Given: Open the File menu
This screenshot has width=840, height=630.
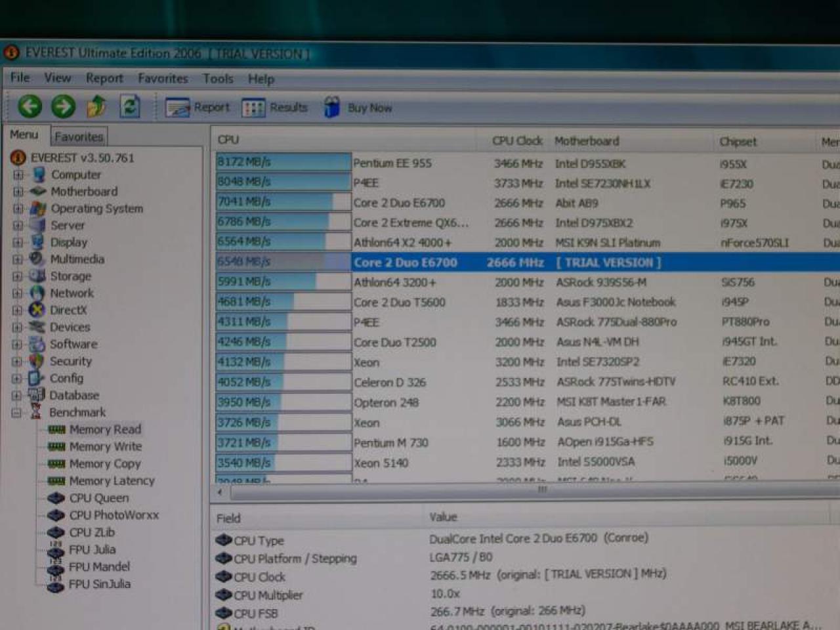Looking at the screenshot, I should click(20, 78).
